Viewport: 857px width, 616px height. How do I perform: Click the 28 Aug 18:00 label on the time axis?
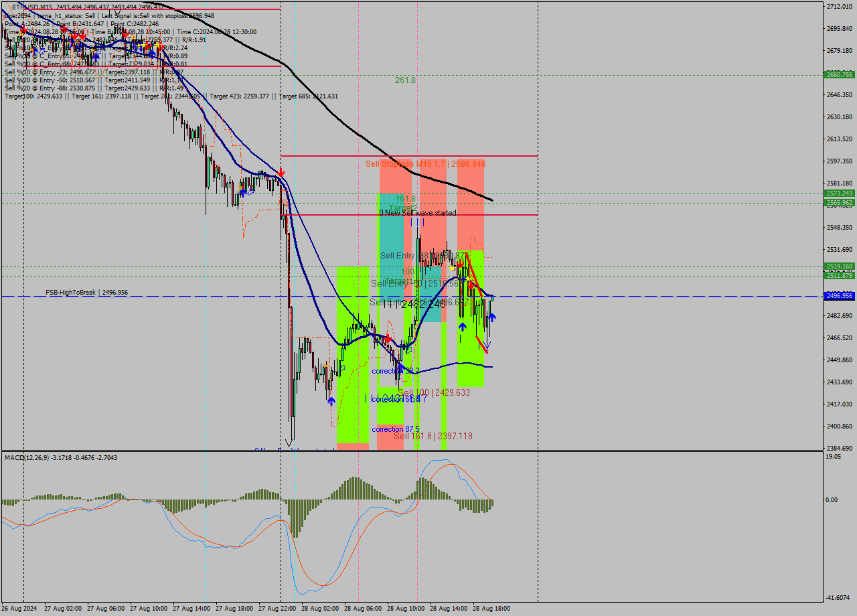pos(491,609)
